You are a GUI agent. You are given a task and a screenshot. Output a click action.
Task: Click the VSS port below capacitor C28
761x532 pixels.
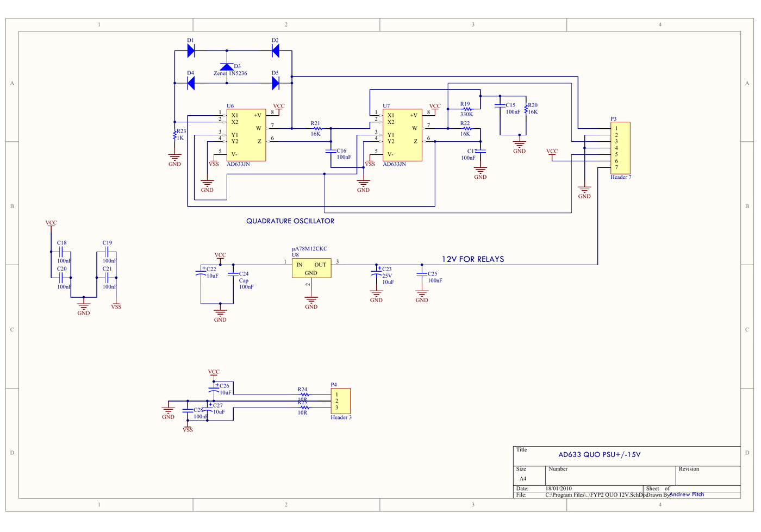(x=188, y=427)
